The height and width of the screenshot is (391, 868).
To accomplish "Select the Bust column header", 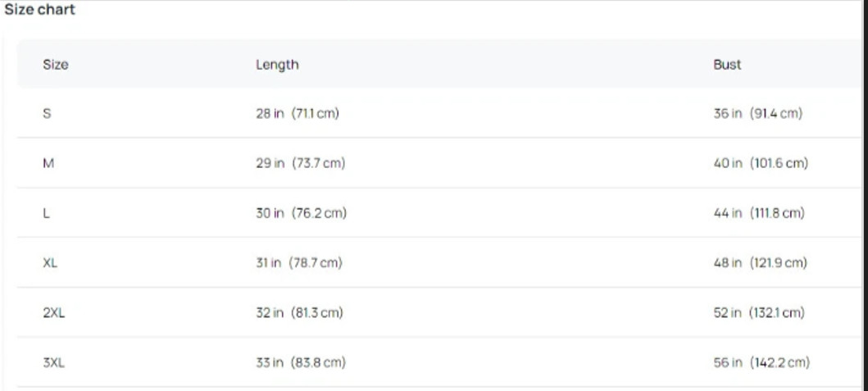I will pos(727,64).
